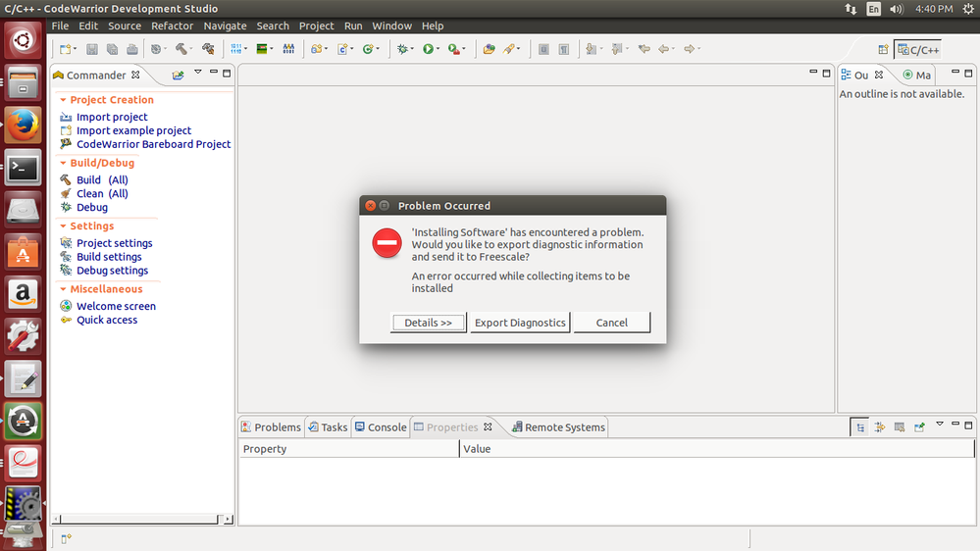Toggle the block selection mode icon

(x=543, y=49)
